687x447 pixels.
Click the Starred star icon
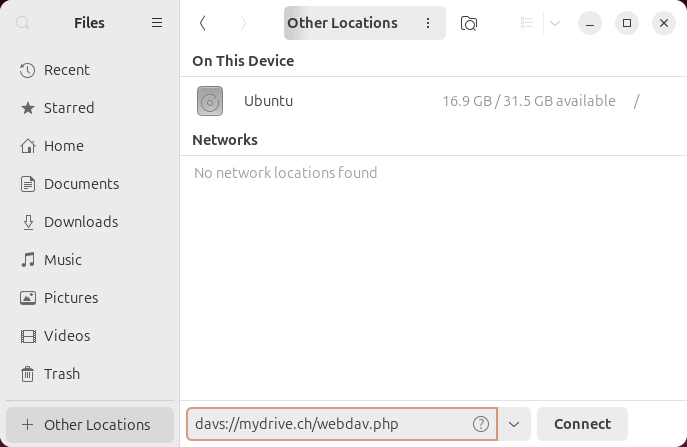(28, 108)
